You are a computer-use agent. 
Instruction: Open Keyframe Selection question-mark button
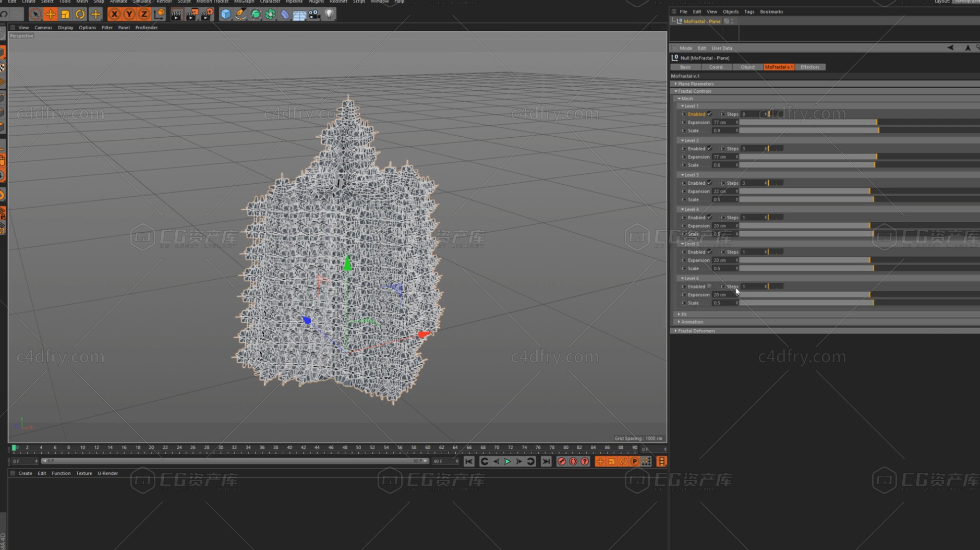point(585,461)
